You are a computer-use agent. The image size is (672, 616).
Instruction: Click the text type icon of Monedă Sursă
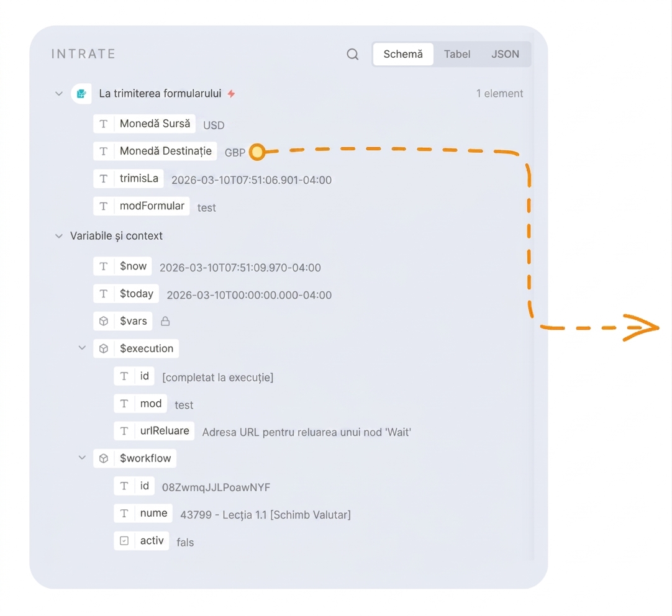(x=104, y=124)
